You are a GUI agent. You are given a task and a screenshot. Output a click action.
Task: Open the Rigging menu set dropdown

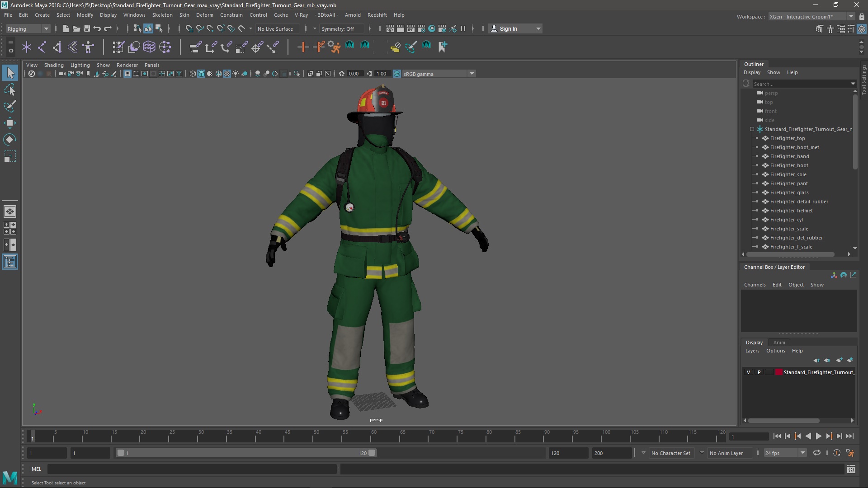tap(28, 28)
